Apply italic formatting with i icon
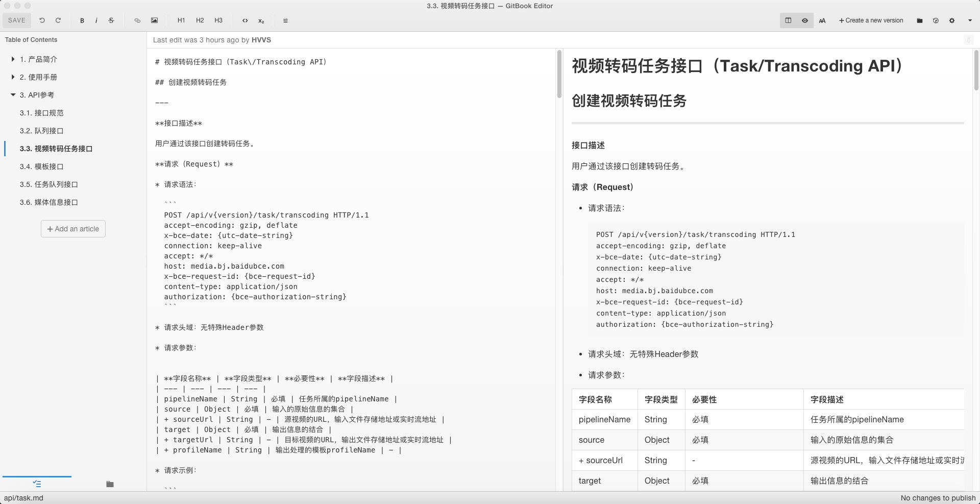 [96, 20]
